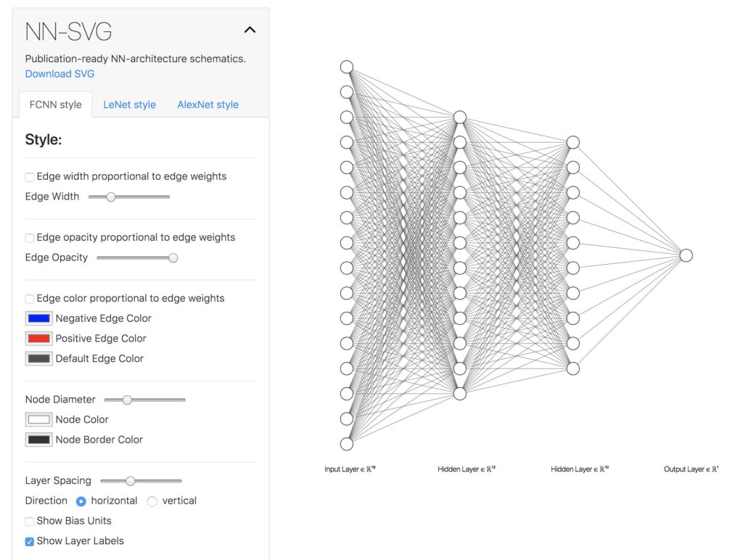Click the single output layer node
This screenshot has width=743, height=560.
click(x=685, y=255)
